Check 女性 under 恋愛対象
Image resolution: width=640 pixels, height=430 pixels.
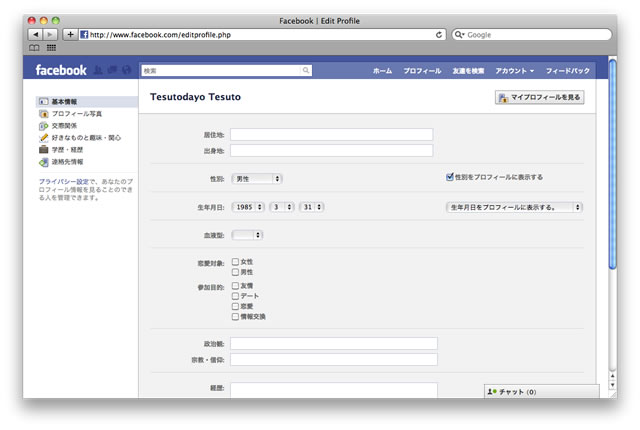click(x=236, y=262)
